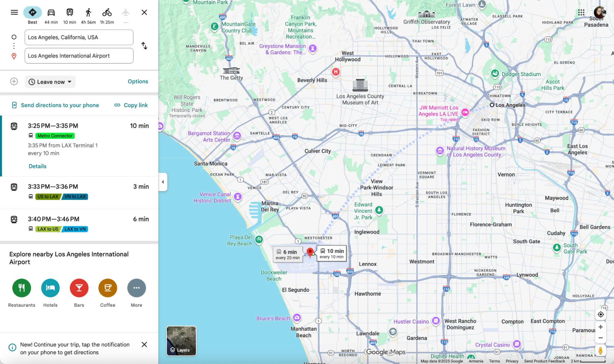
Task: Open the Griffith Observatory landmark icon
Action: pos(426,14)
